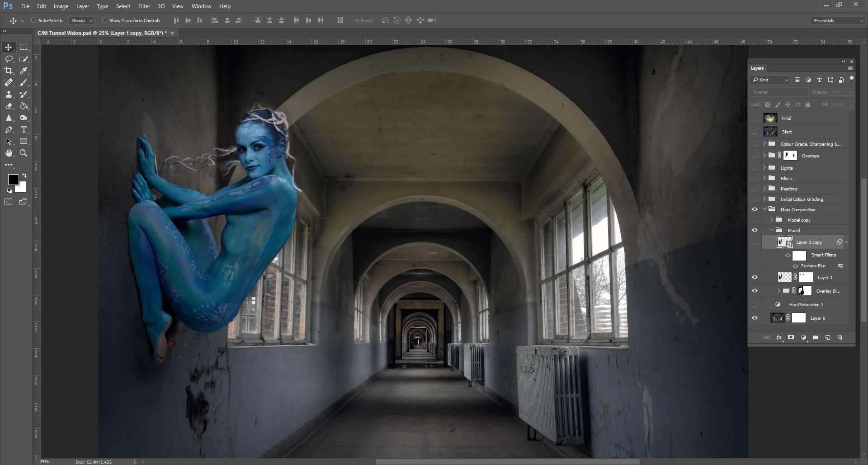Image resolution: width=868 pixels, height=465 pixels.
Task: Open the Overlay blend mode dropdown
Action: [x=779, y=92]
